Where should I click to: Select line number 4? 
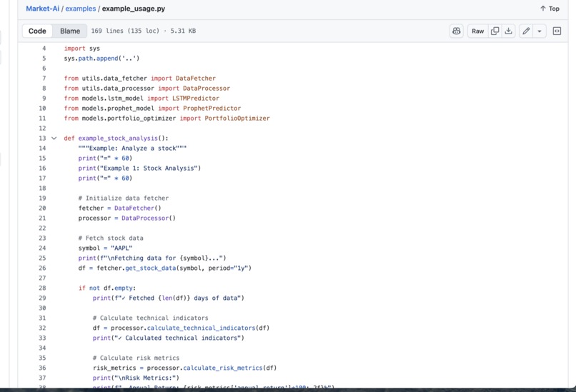(44, 49)
